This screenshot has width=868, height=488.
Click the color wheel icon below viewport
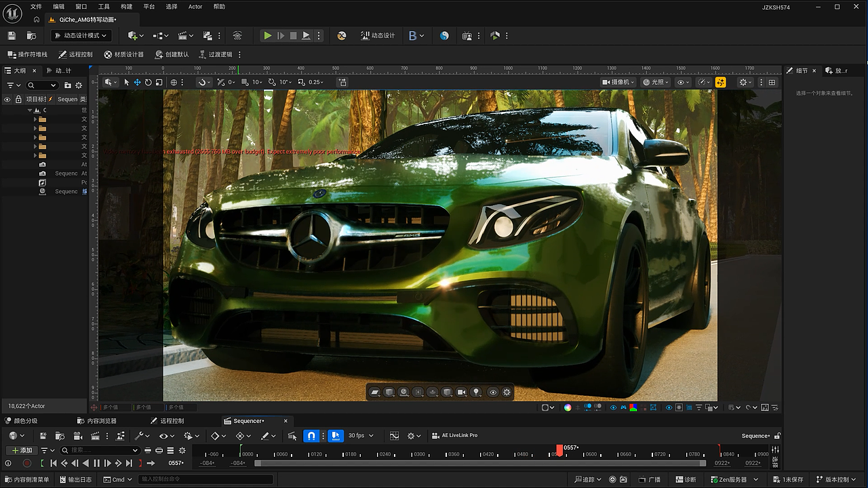568,407
